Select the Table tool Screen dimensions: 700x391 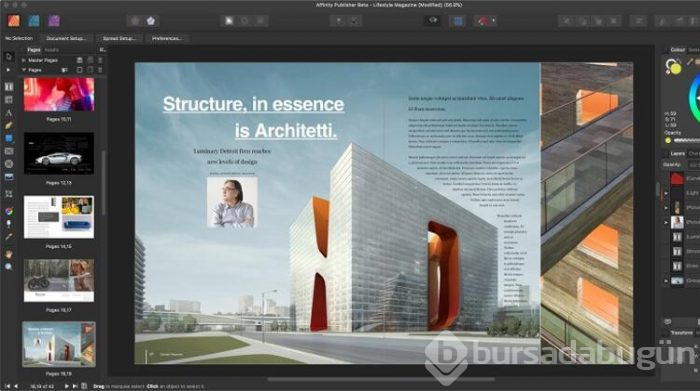[x=8, y=100]
